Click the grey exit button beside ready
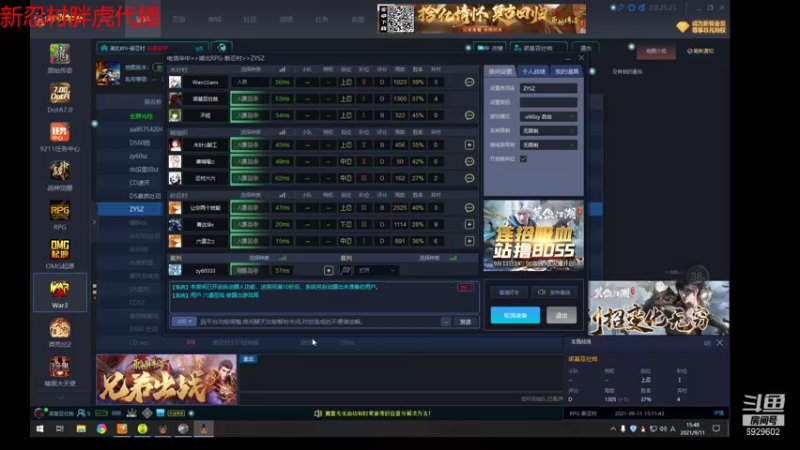The height and width of the screenshot is (450, 800). [561, 315]
